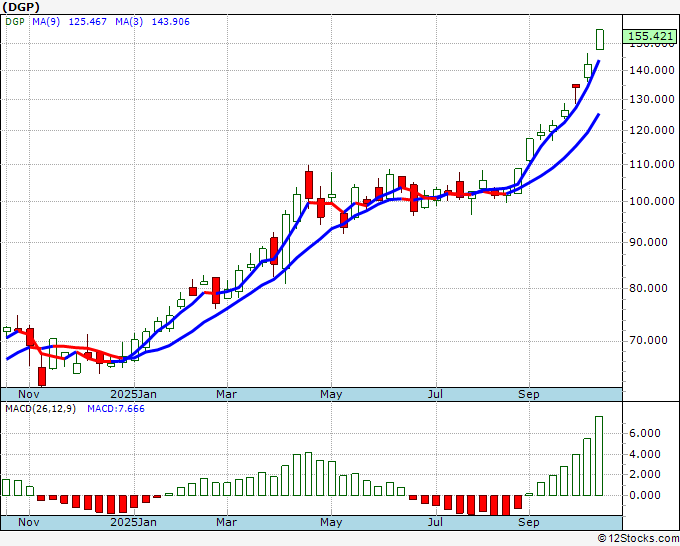Viewport: 680px width, 546px height.
Task: Click Nov on the price chart time axis
Action: pos(29,394)
